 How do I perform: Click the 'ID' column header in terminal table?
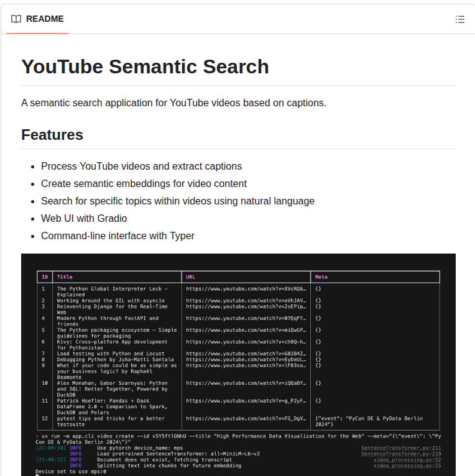[x=45, y=277]
